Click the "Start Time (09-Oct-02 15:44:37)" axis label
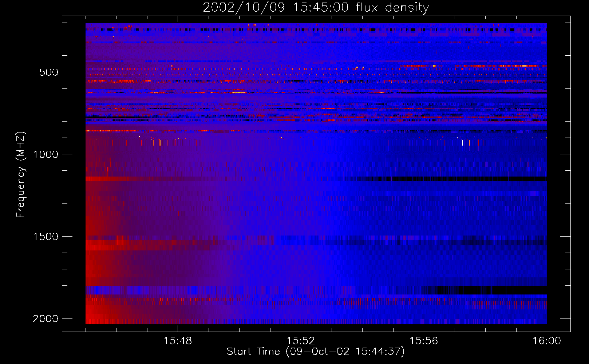This screenshot has height=364, width=589. pyautogui.click(x=316, y=351)
